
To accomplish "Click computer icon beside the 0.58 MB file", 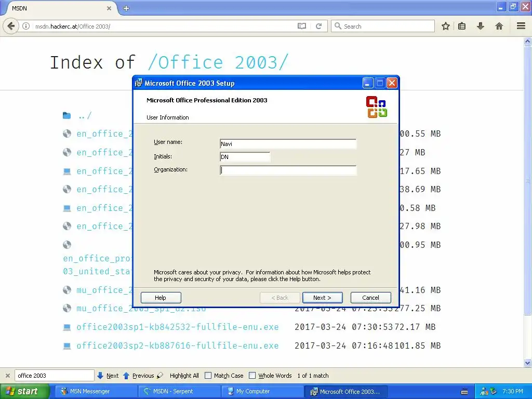I will tap(67, 208).
